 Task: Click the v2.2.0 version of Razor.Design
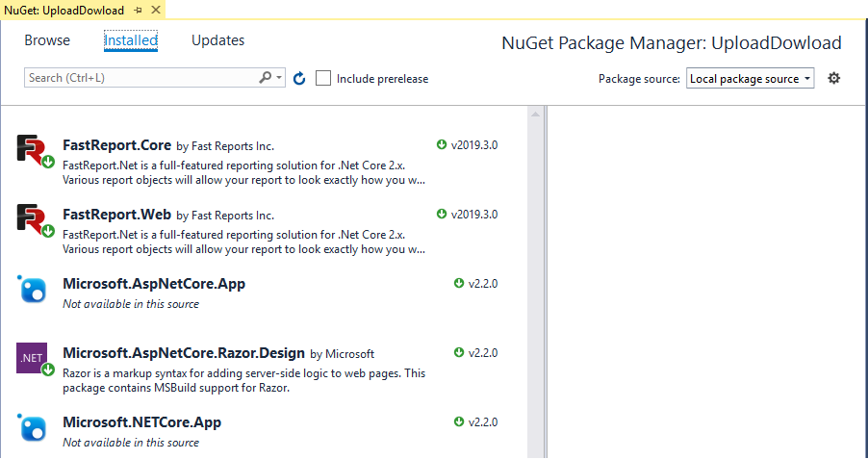pos(483,353)
